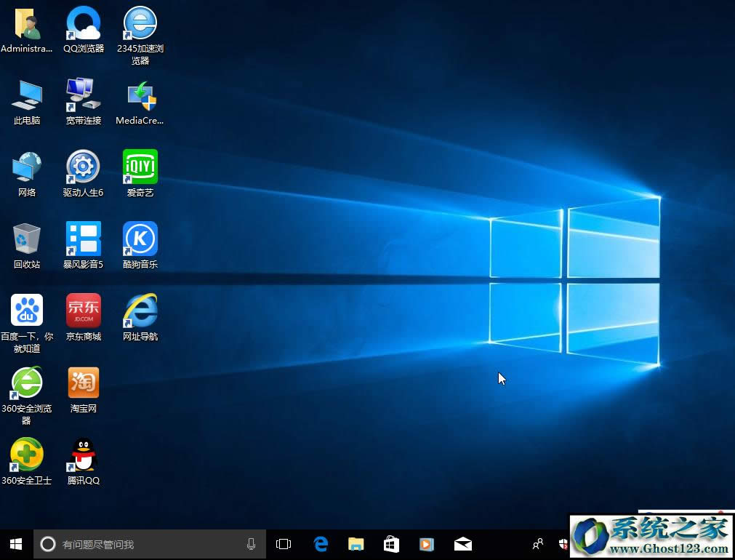The height and width of the screenshot is (560, 735).
Task: Open the 百度一下 search shortcut
Action: pyautogui.click(x=27, y=310)
